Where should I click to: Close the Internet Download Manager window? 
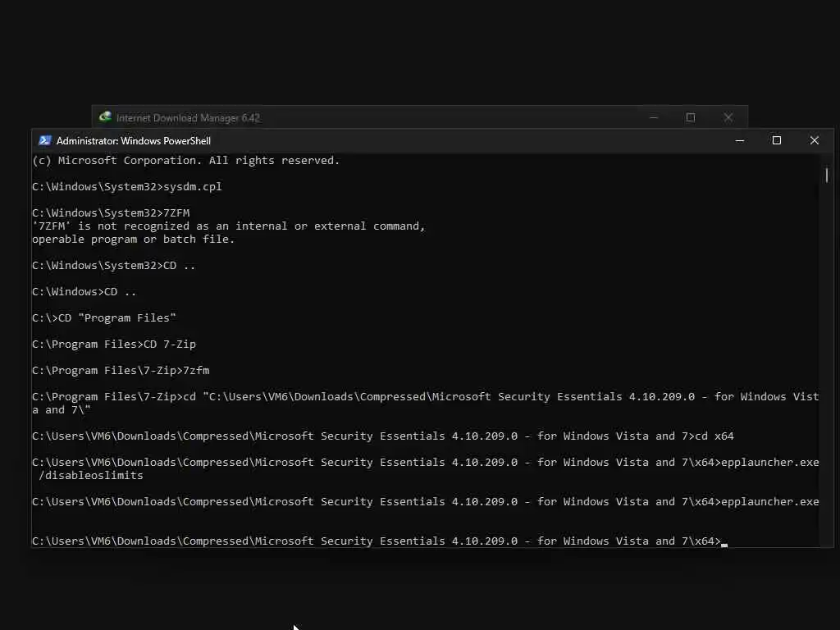click(x=728, y=117)
